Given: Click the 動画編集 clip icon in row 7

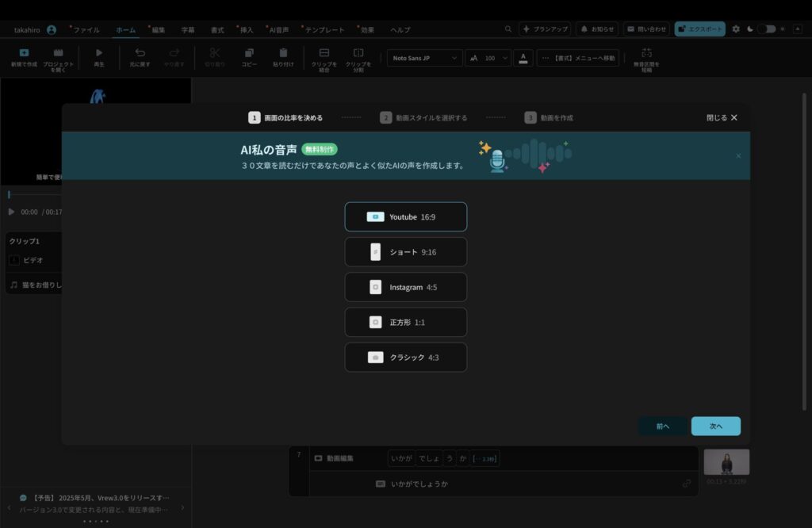Looking at the screenshot, I should pyautogui.click(x=319, y=458).
